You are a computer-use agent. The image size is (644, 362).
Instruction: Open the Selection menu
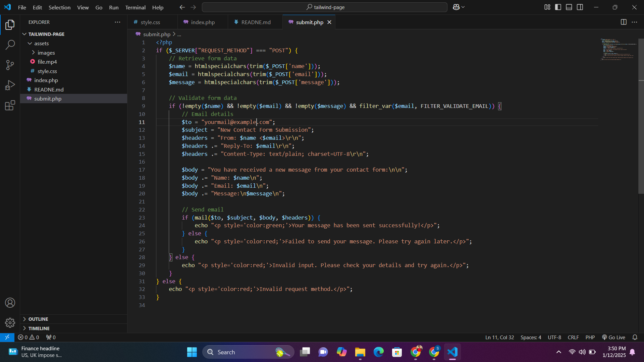[x=59, y=7]
